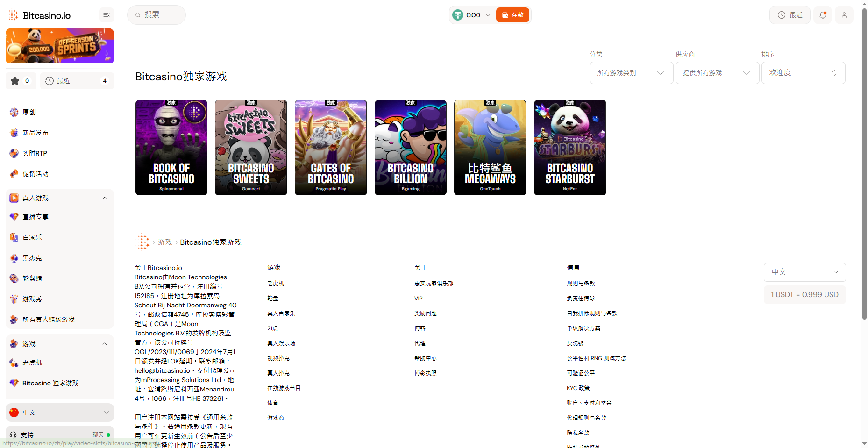
Task: Click the 新品发布 sidebar icon
Action: pyautogui.click(x=14, y=133)
